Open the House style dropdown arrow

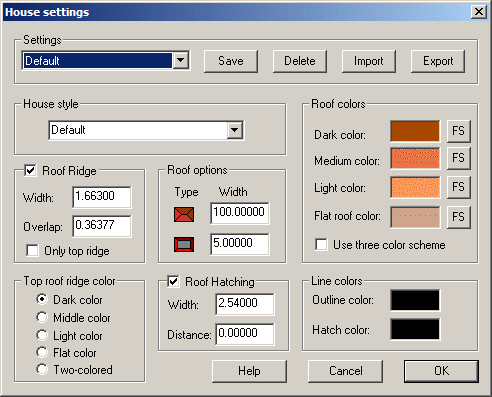point(235,130)
